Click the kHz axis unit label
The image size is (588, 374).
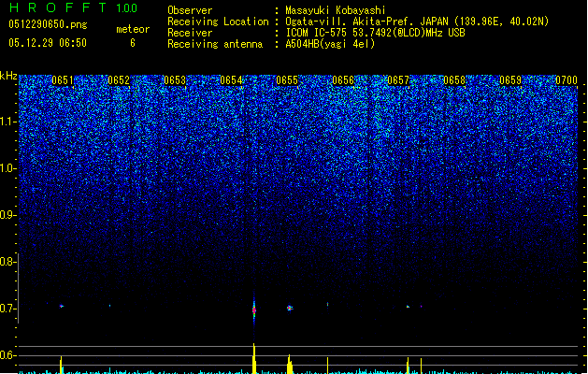pyautogui.click(x=8, y=76)
